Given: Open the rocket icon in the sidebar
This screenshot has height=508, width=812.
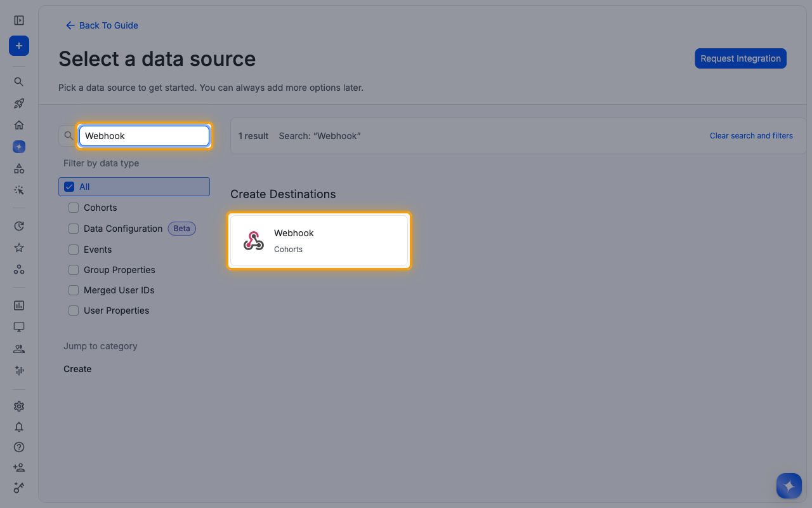Looking at the screenshot, I should click(19, 104).
